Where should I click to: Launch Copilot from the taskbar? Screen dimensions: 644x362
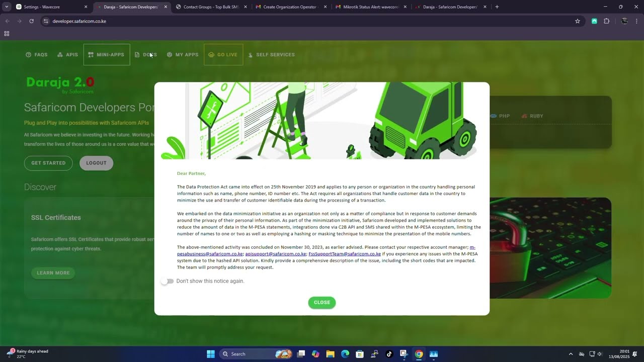coord(315,354)
